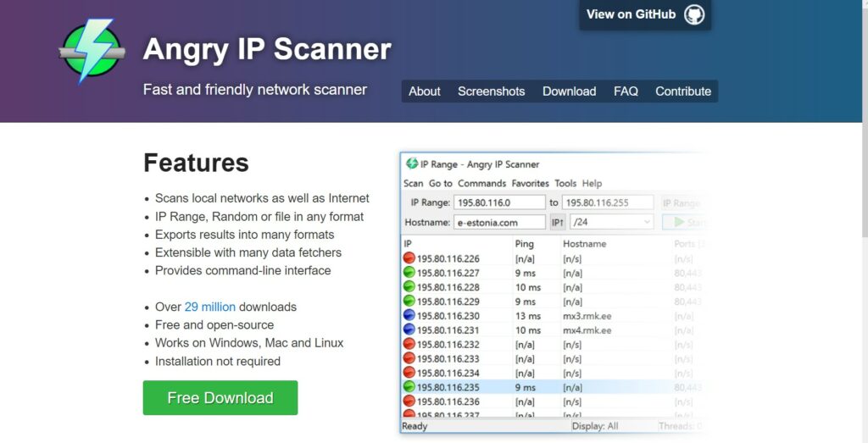The height and width of the screenshot is (443, 868).
Task: Click red status icon for 195.80.116.226
Action: [409, 258]
